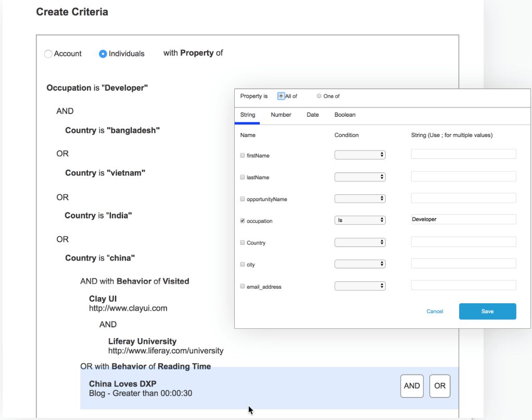Enable the city property
The image size is (532, 420).
(x=242, y=264)
